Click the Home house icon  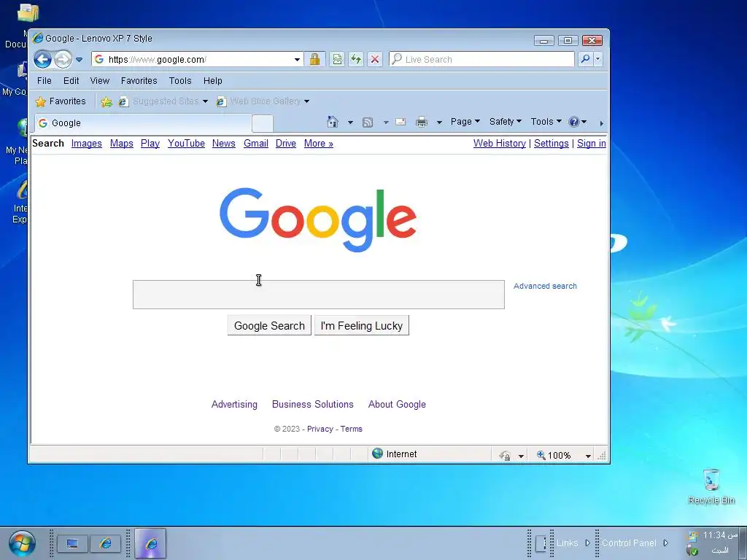(x=333, y=122)
